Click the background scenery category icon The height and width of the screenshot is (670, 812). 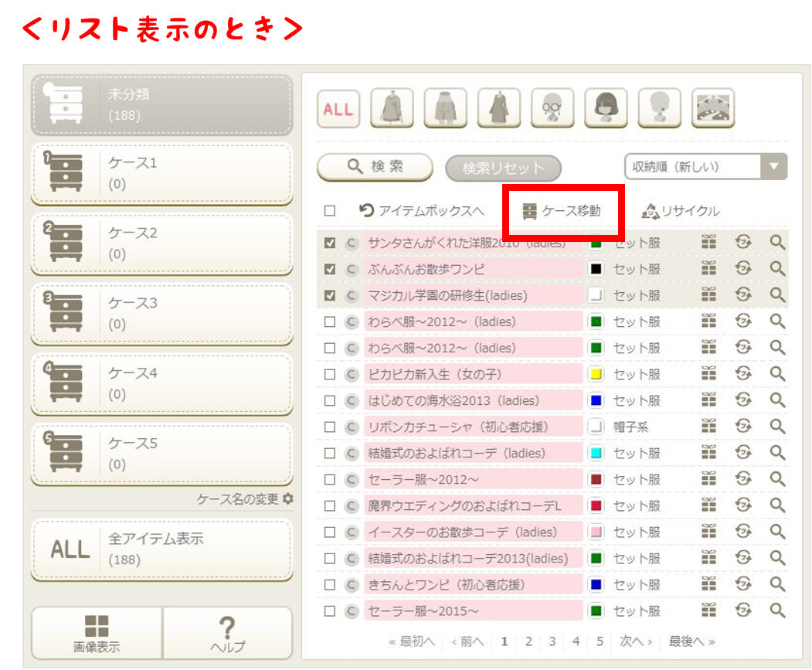click(x=712, y=108)
